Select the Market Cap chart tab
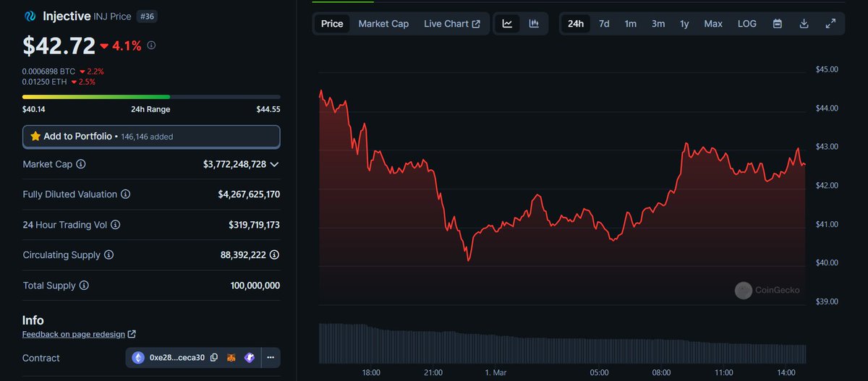This screenshot has height=381, width=868. pyautogui.click(x=383, y=24)
